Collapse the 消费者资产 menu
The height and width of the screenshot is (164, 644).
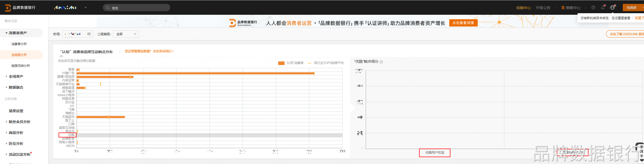click(x=21, y=33)
